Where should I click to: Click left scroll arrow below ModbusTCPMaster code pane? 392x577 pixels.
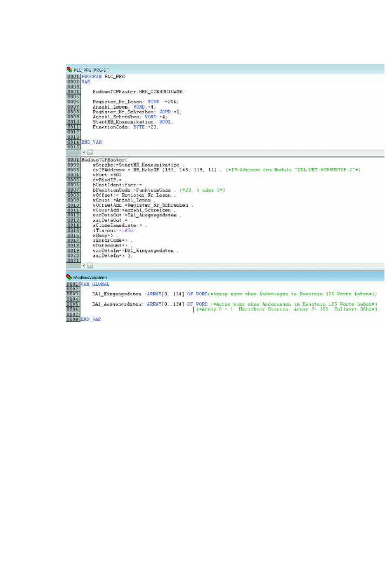84,266
